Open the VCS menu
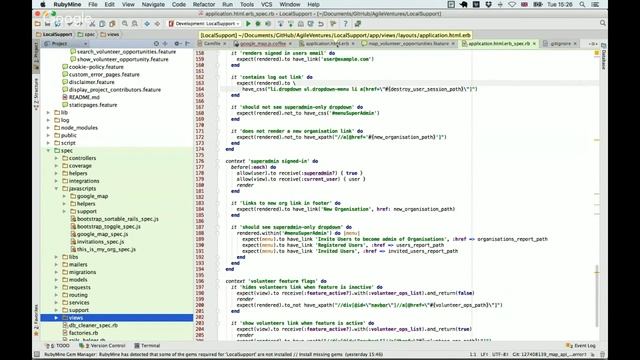The image size is (640, 360). click(x=266, y=4)
